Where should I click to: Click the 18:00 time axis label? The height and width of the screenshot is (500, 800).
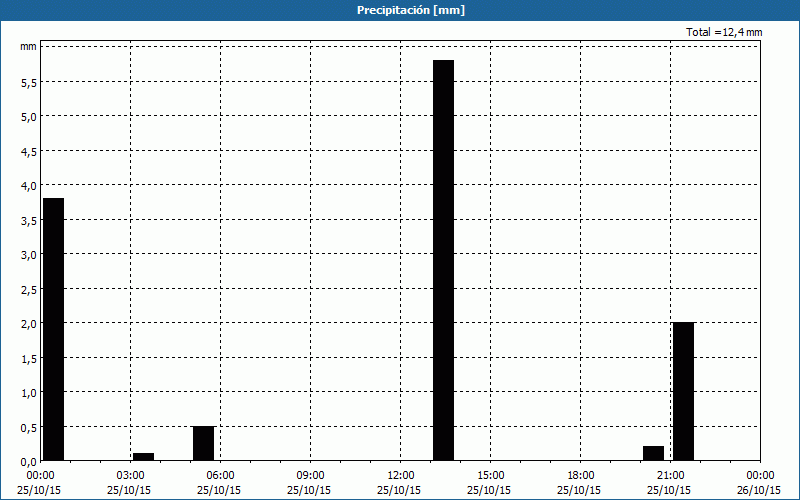pyautogui.click(x=581, y=476)
